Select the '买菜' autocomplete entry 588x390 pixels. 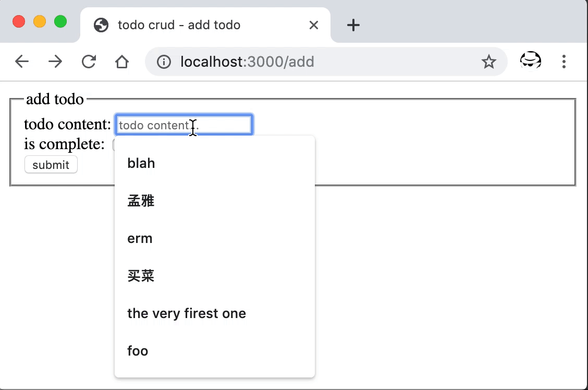click(214, 276)
